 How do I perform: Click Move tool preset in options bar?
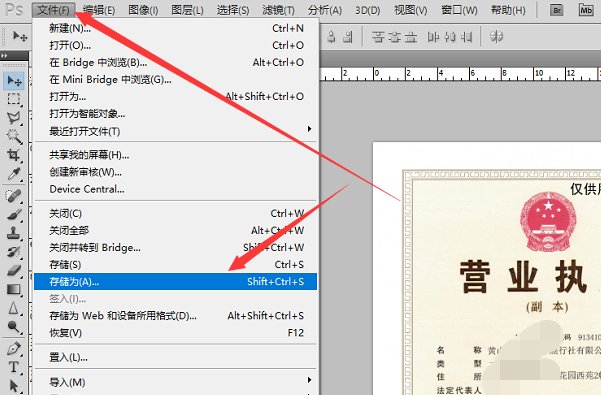(x=20, y=37)
